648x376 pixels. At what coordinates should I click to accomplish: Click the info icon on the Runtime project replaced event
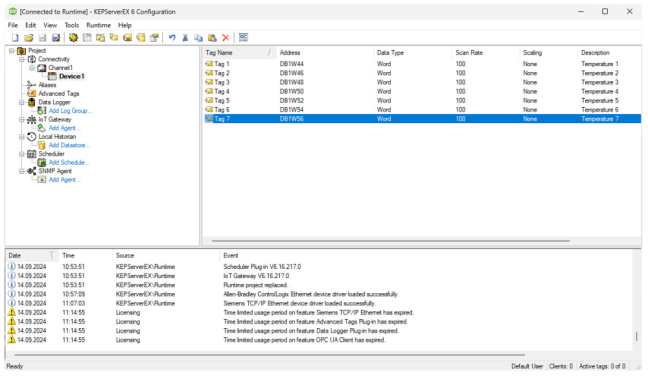(12, 285)
